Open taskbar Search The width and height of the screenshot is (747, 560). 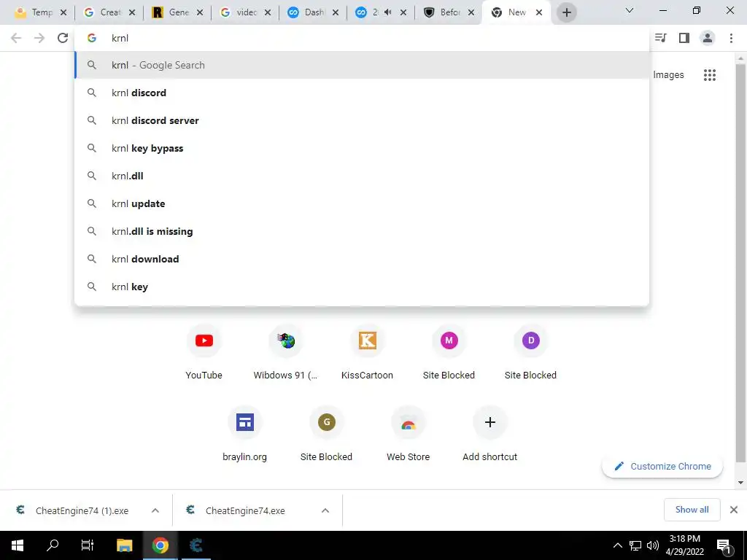tap(53, 545)
